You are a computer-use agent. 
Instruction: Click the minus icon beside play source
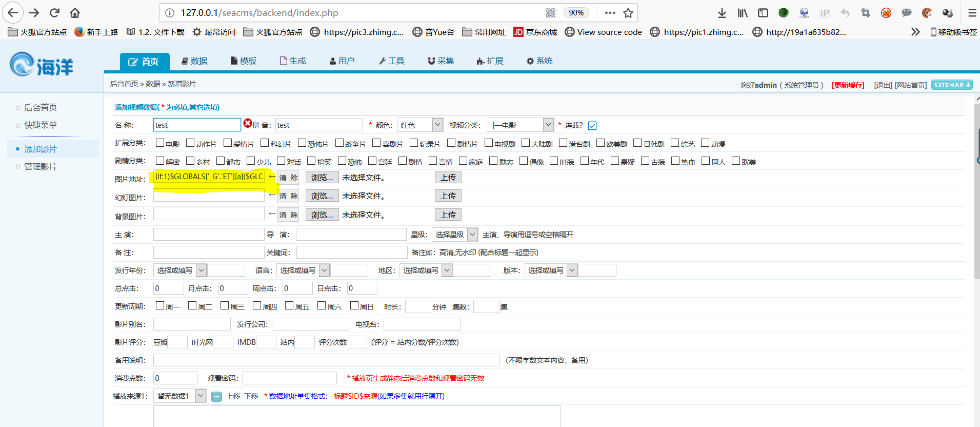coord(216,397)
